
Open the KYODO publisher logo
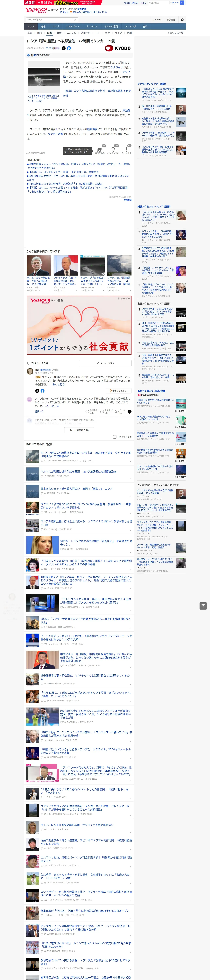point(117,48)
